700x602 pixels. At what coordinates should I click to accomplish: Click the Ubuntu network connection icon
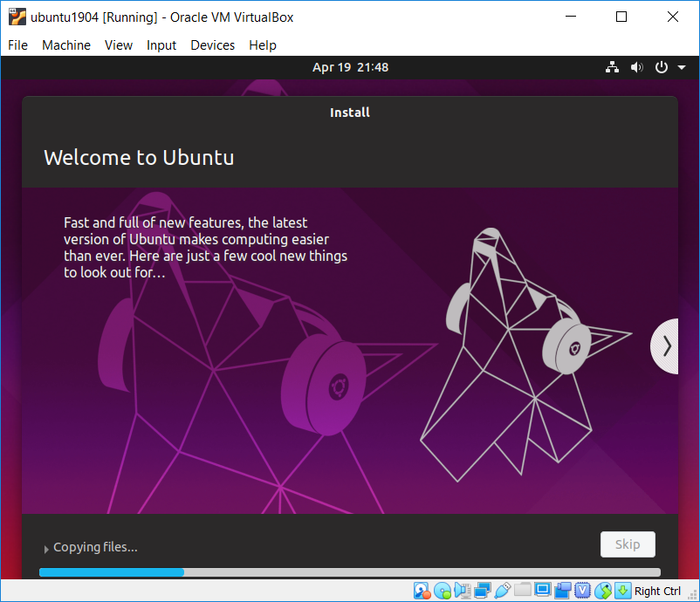point(612,67)
